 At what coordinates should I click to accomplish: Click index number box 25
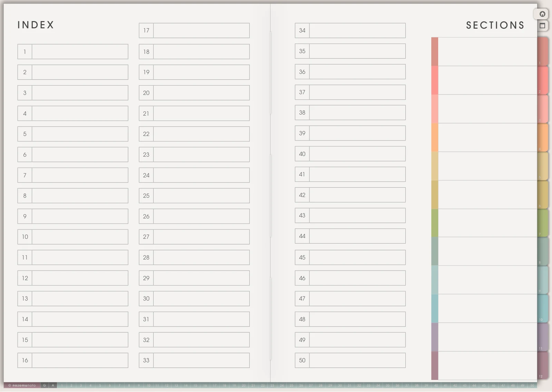click(146, 196)
